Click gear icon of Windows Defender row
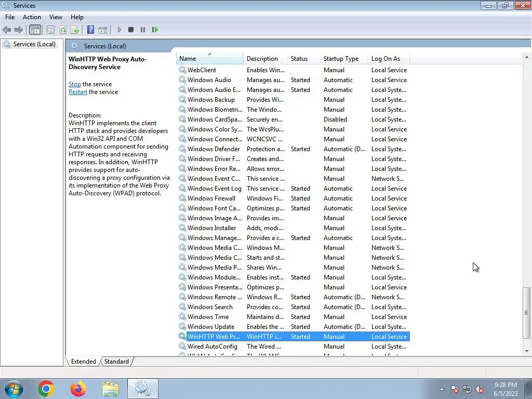Viewport: 532px width, 399px height. click(182, 149)
